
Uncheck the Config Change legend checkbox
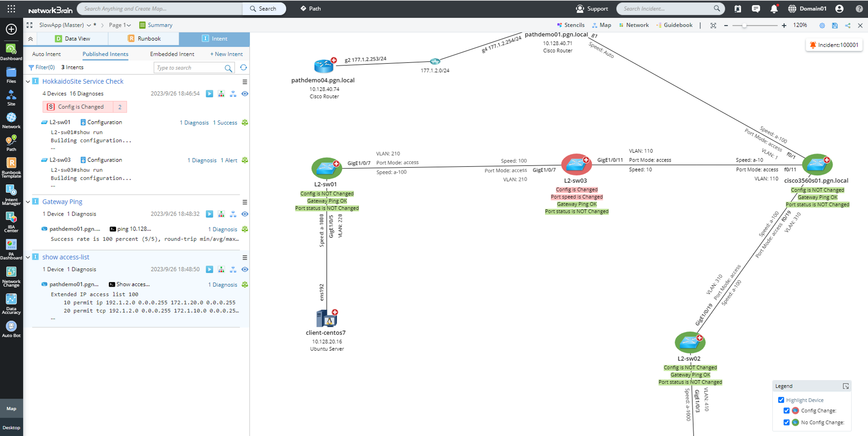click(787, 410)
